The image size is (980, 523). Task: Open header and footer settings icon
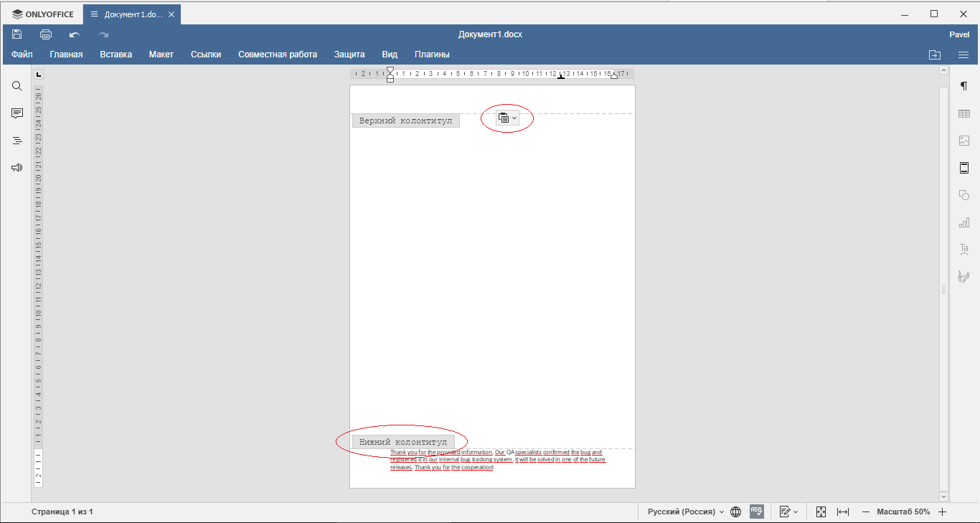coord(964,168)
